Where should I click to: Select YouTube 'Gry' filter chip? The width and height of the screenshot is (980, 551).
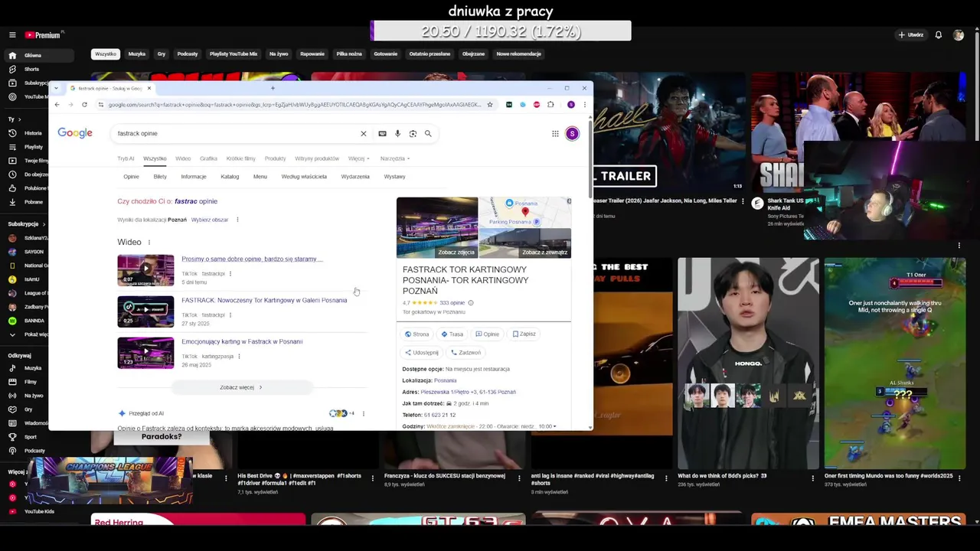(162, 54)
